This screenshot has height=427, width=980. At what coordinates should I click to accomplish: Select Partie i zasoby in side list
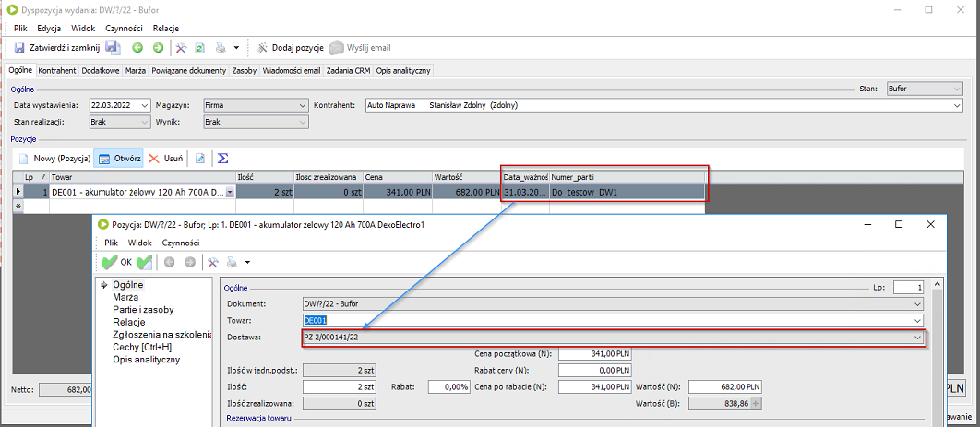coord(143,310)
